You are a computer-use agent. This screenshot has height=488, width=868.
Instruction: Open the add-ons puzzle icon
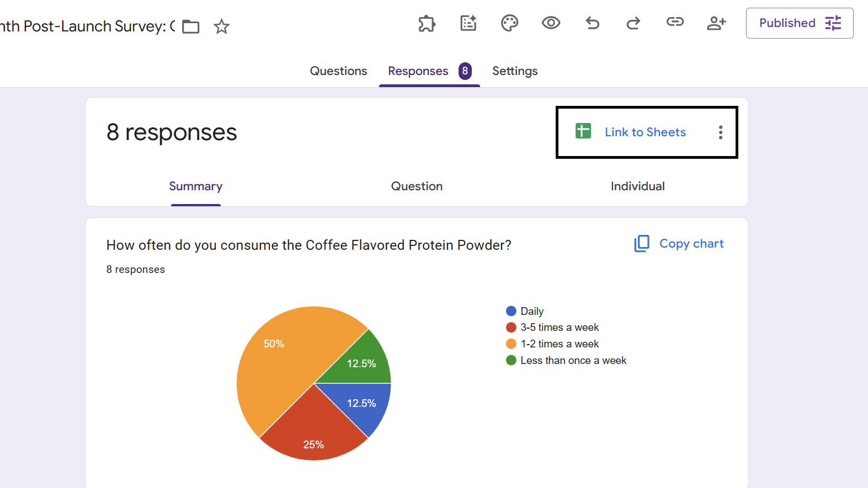(x=427, y=23)
